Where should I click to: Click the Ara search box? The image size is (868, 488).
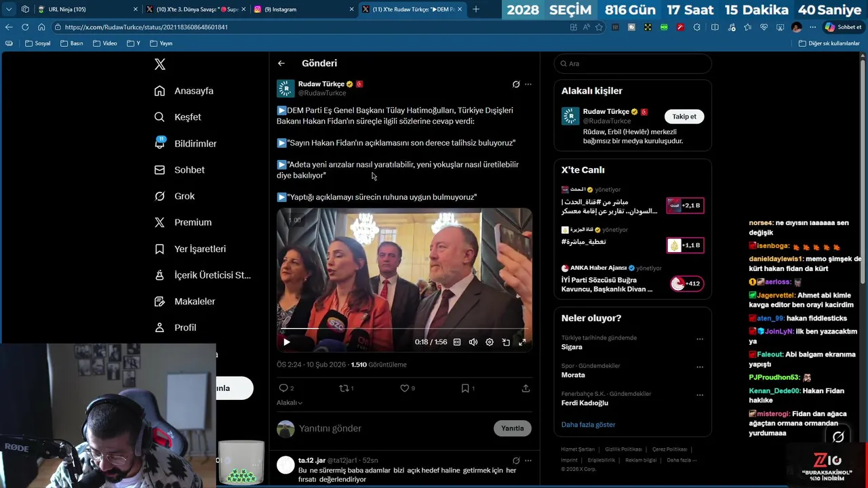[633, 64]
